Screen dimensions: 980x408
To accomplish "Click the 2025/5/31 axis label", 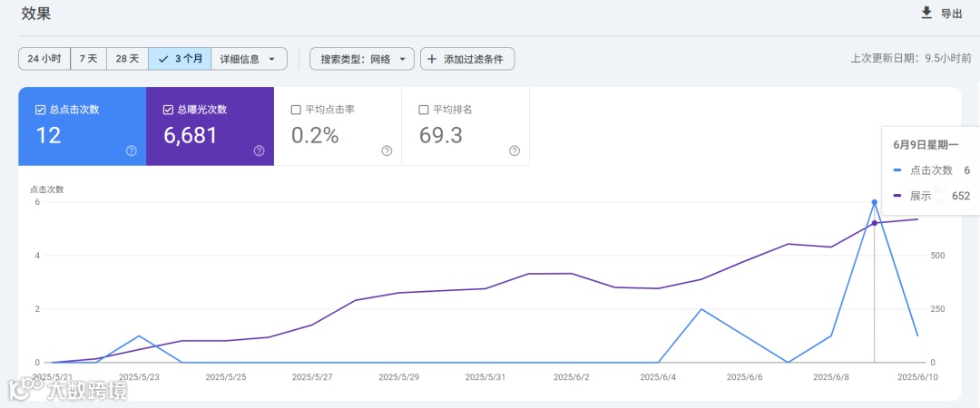I will [485, 377].
